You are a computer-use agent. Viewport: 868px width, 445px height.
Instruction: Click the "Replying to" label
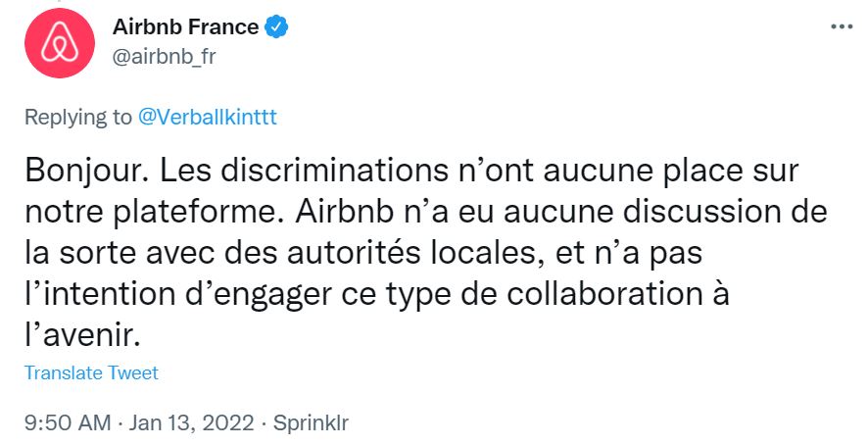[x=77, y=117]
